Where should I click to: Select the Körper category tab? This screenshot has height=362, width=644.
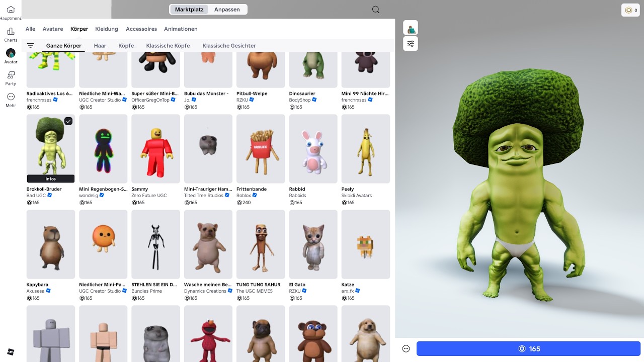point(79,29)
